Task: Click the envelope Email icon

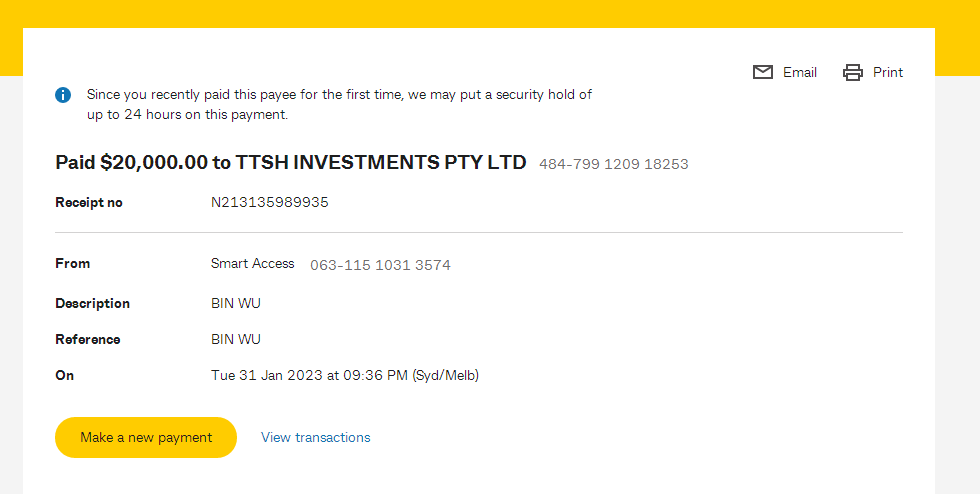Action: pyautogui.click(x=762, y=73)
